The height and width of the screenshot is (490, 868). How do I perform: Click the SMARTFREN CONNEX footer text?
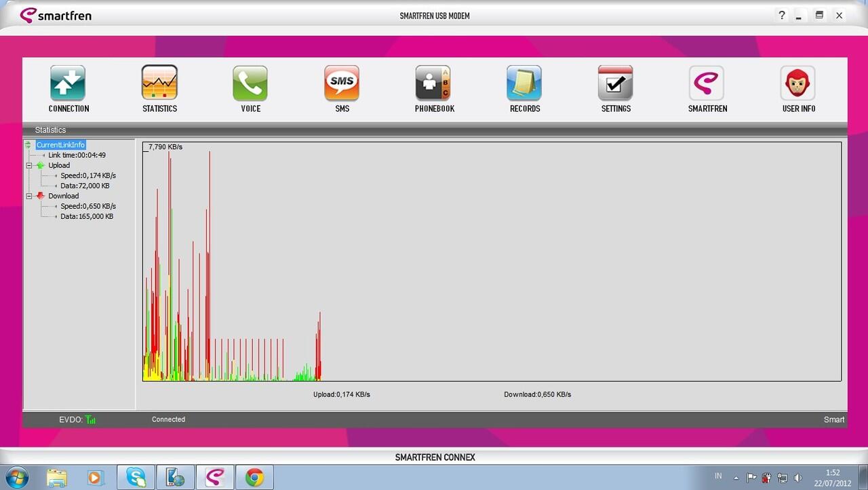click(x=435, y=457)
